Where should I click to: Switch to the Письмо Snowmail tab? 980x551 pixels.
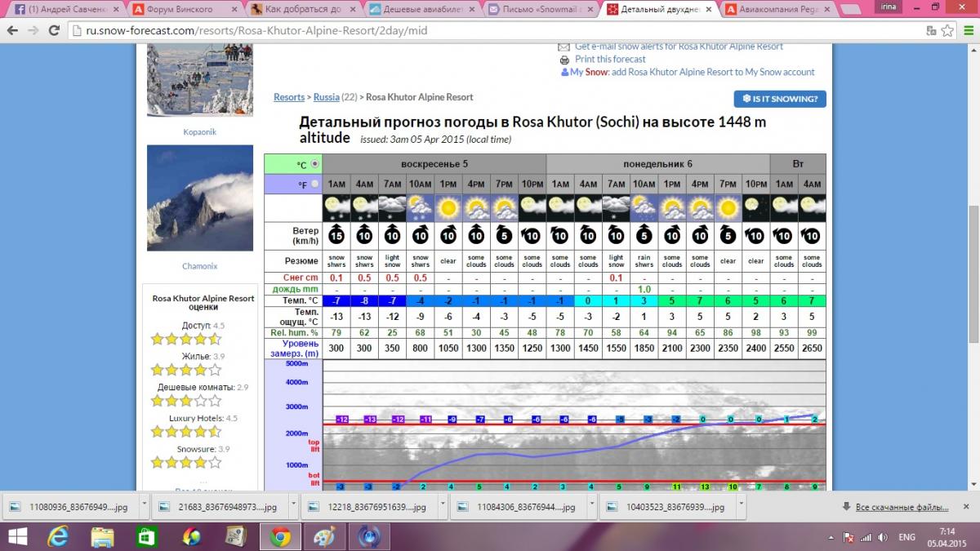coord(538,10)
